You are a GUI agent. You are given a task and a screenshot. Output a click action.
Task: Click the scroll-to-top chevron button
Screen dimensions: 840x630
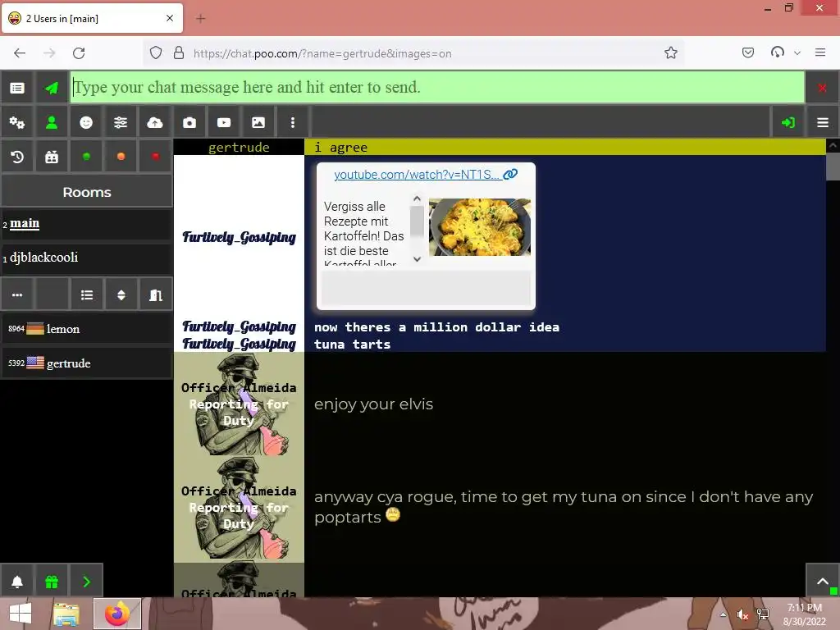click(822, 582)
